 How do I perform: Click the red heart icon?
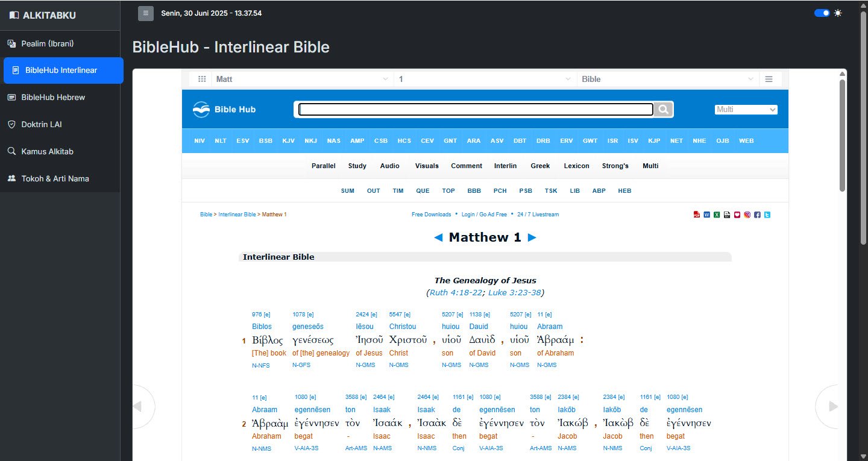(737, 215)
